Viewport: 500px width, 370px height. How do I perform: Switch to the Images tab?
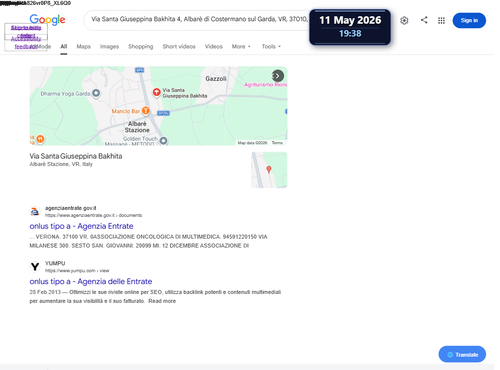pos(109,47)
